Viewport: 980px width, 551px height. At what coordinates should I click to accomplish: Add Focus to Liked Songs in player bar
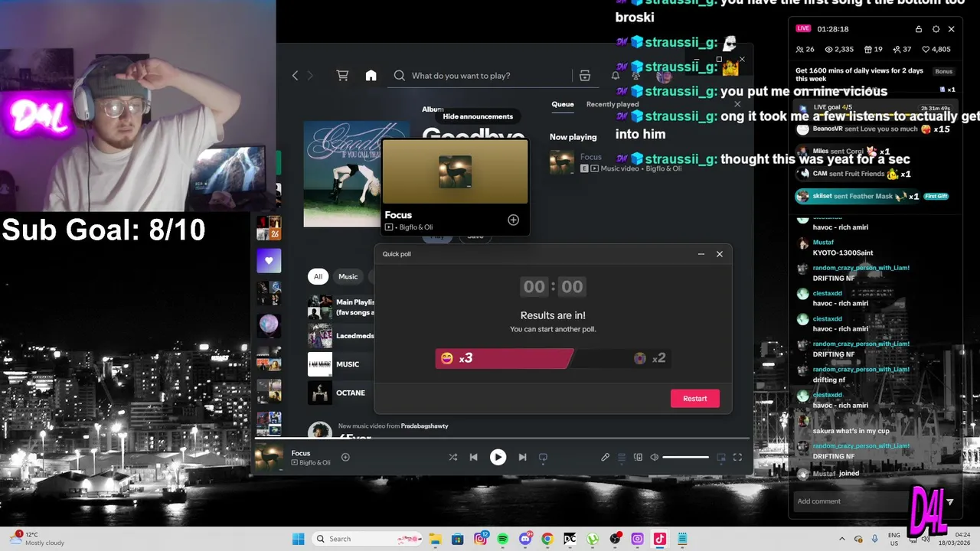pos(345,457)
